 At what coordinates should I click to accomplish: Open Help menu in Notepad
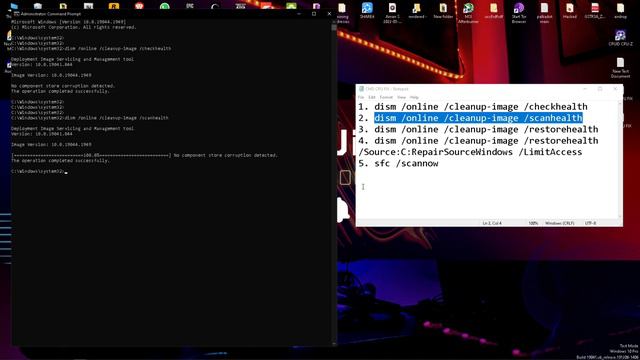pyautogui.click(x=414, y=97)
